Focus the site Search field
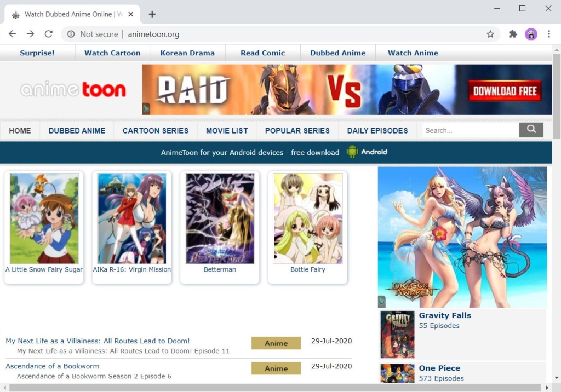The height and width of the screenshot is (392, 561). click(x=470, y=130)
